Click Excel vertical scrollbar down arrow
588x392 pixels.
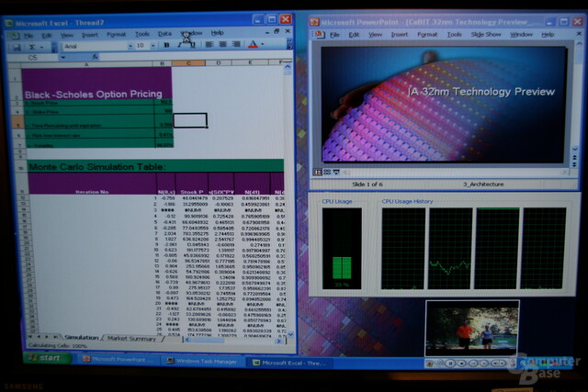click(x=290, y=334)
